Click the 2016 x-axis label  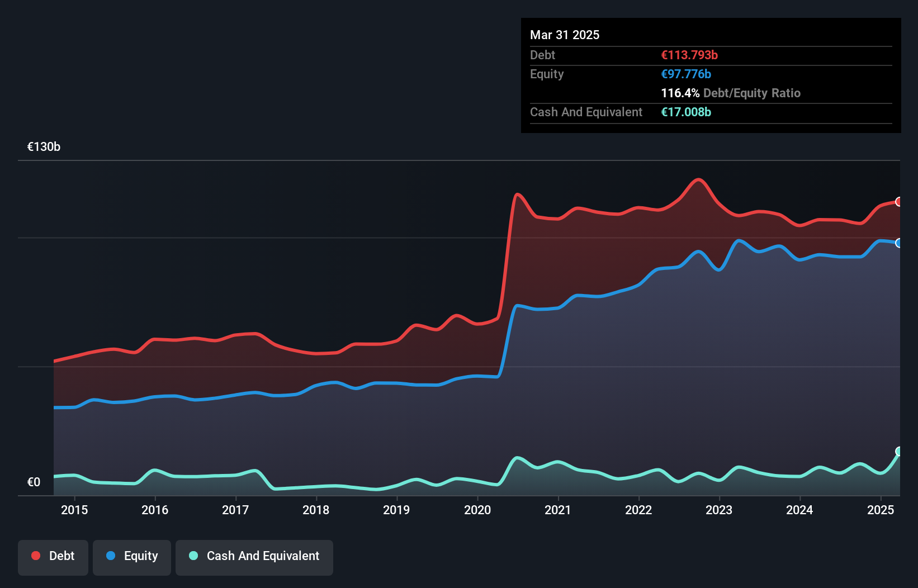click(155, 510)
